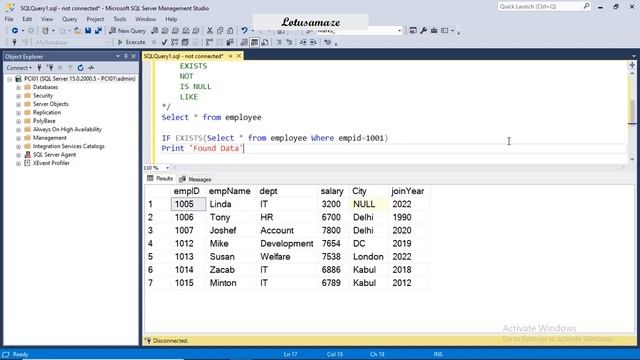The height and width of the screenshot is (360, 640).
Task: Click Object Explorer disconnect icon
Action: click(50, 68)
